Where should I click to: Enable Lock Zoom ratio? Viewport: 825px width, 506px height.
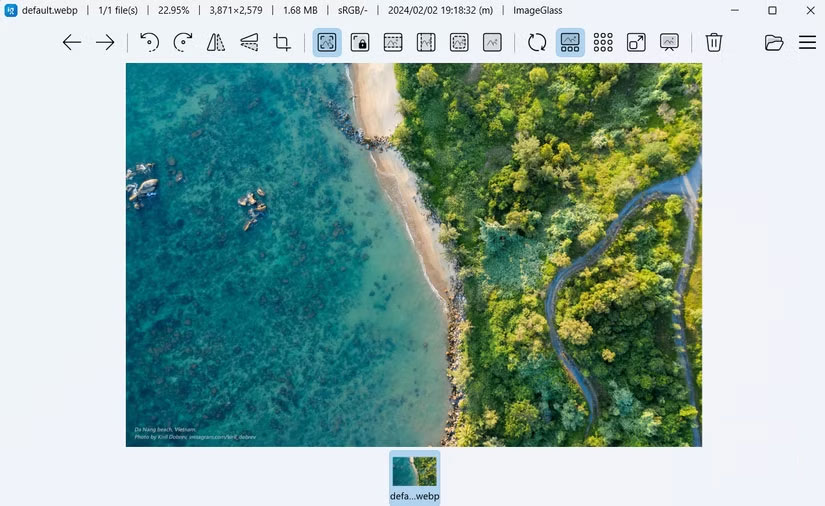[360, 42]
